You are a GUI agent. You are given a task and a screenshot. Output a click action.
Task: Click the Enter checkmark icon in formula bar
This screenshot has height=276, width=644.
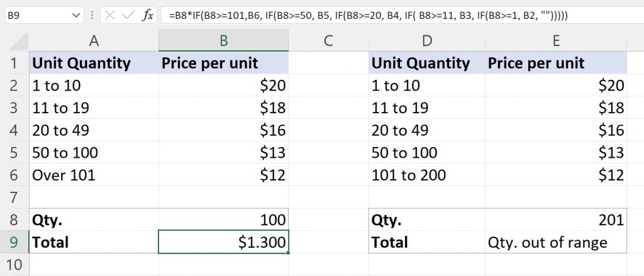[128, 15]
